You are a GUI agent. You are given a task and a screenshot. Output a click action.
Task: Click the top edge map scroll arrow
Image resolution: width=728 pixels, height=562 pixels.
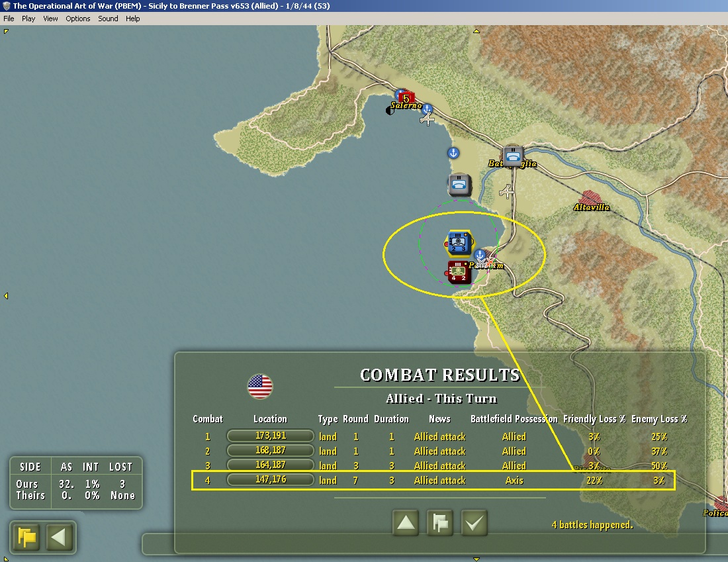point(477,31)
